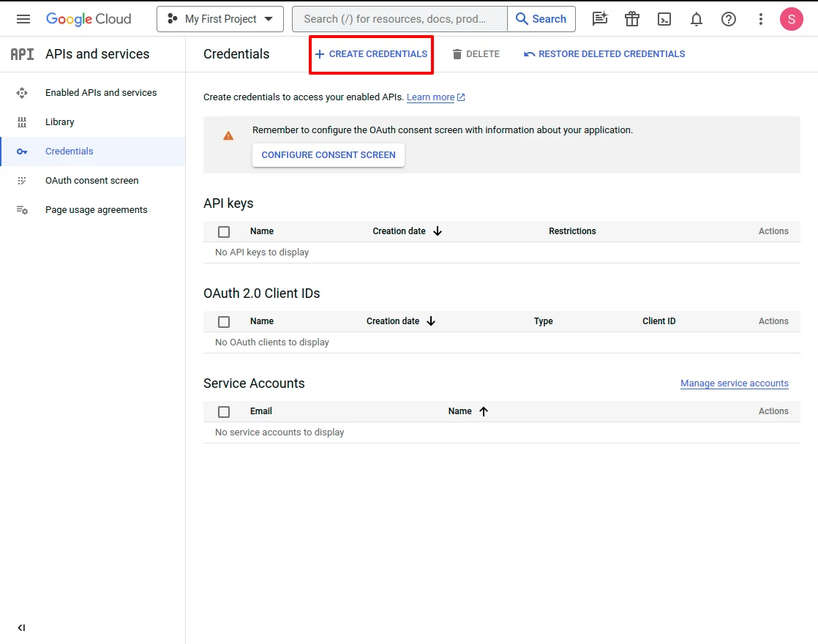The height and width of the screenshot is (644, 818).
Task: Click the user account avatar
Action: [x=792, y=19]
